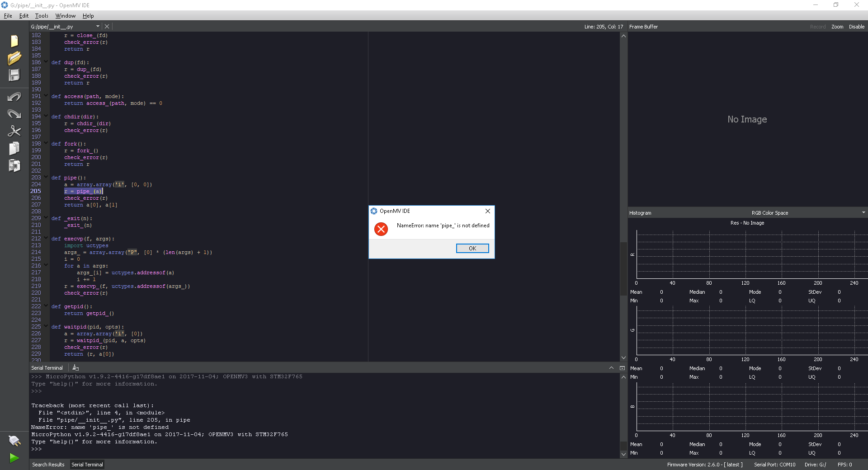This screenshot has height=470, width=868.
Task: Close the __init__.py document tab with the X
Action: (107, 27)
